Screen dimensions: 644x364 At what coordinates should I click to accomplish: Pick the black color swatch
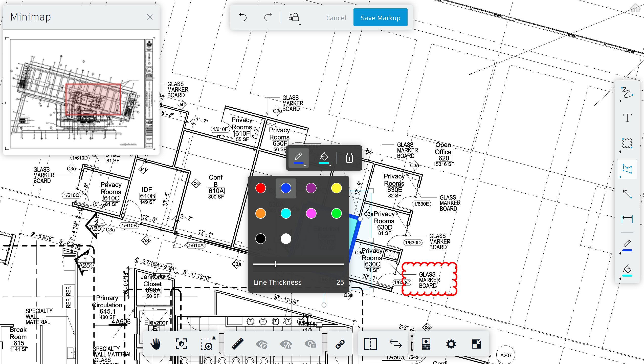coord(261,239)
